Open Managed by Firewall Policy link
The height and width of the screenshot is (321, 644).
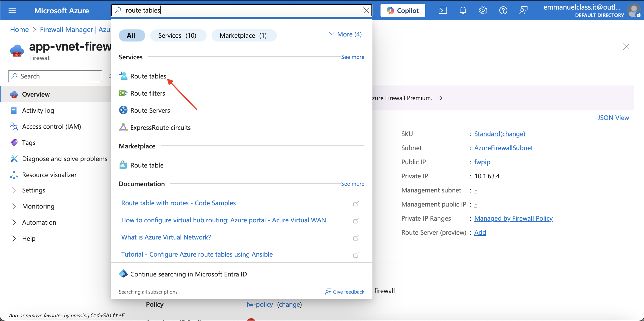(513, 218)
